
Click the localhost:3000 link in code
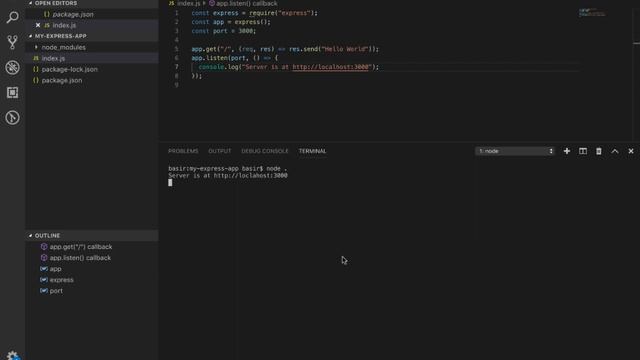330,67
